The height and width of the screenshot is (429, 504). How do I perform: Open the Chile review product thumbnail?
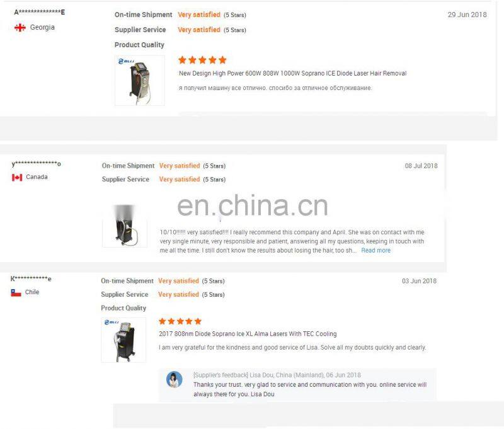pyautogui.click(x=123, y=340)
